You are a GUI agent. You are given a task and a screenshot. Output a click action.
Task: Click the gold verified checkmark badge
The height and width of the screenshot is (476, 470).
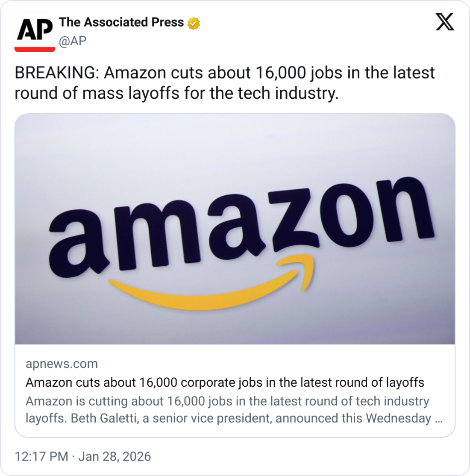pyautogui.click(x=194, y=23)
